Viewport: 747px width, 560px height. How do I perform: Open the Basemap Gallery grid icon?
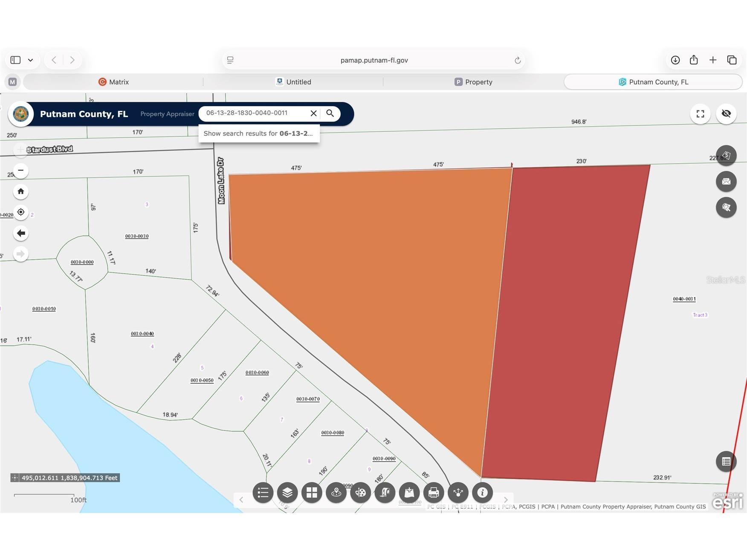pyautogui.click(x=312, y=493)
